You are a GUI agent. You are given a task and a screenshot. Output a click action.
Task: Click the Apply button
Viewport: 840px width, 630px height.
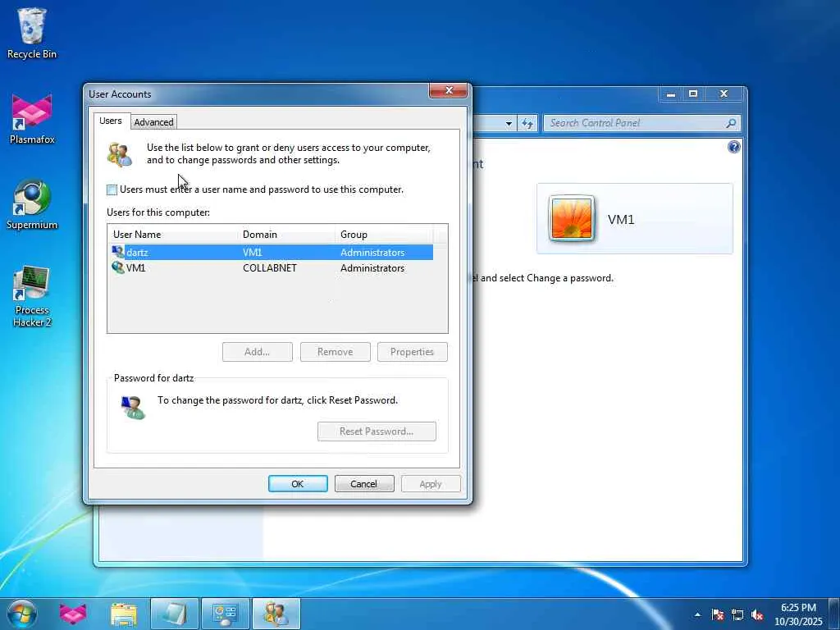[x=431, y=484]
